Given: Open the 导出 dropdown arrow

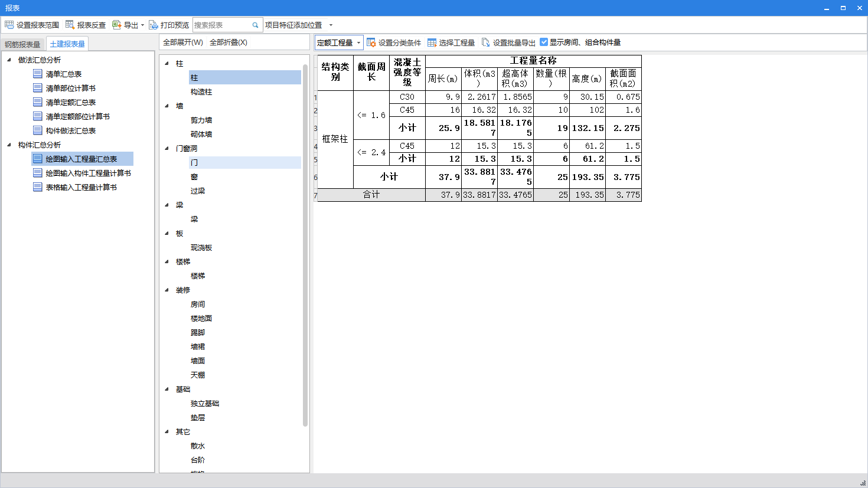Looking at the screenshot, I should coord(142,25).
